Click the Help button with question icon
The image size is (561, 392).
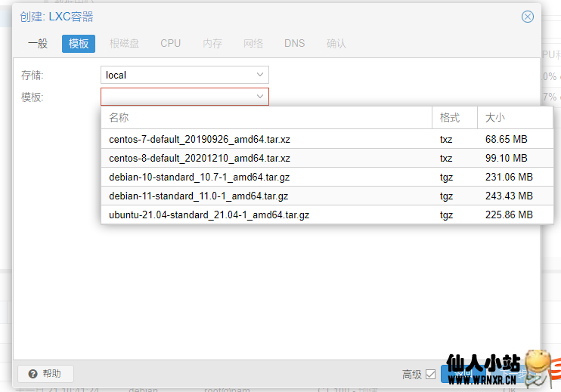[x=45, y=373]
